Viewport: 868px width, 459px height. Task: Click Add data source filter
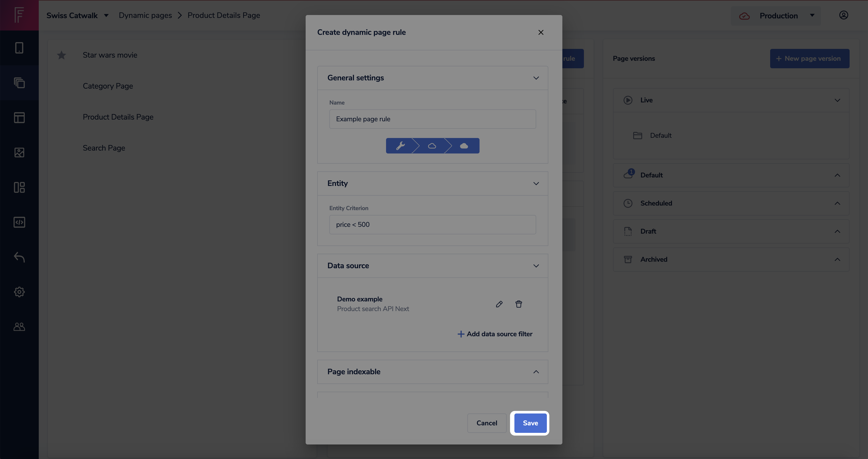coord(495,334)
